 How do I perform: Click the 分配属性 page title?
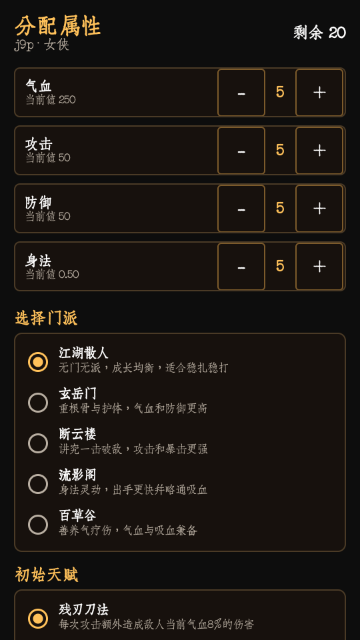[x=58, y=27]
